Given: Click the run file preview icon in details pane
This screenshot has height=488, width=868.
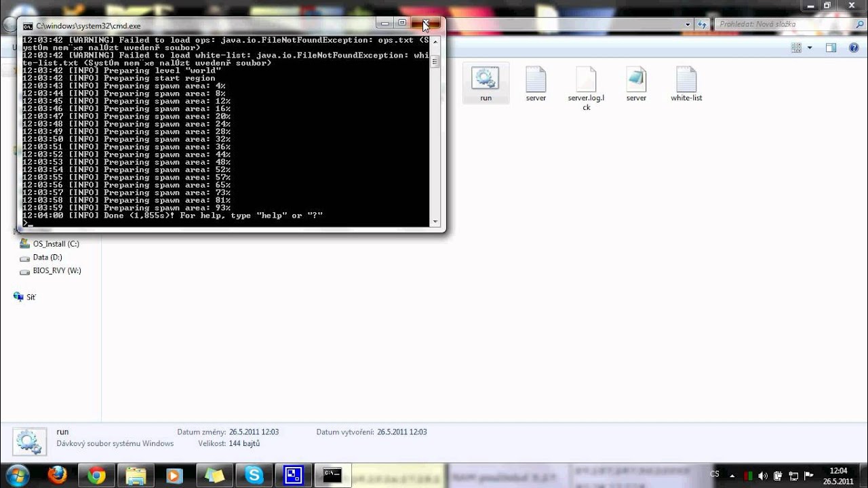Looking at the screenshot, I should [x=28, y=441].
